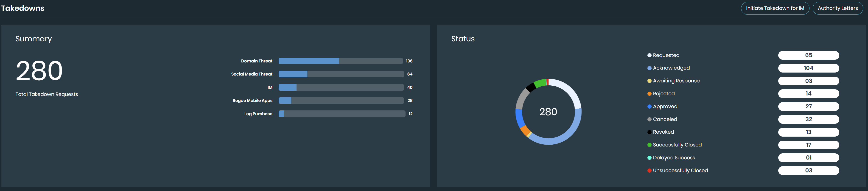Click the Log Purchase bar

(342, 114)
